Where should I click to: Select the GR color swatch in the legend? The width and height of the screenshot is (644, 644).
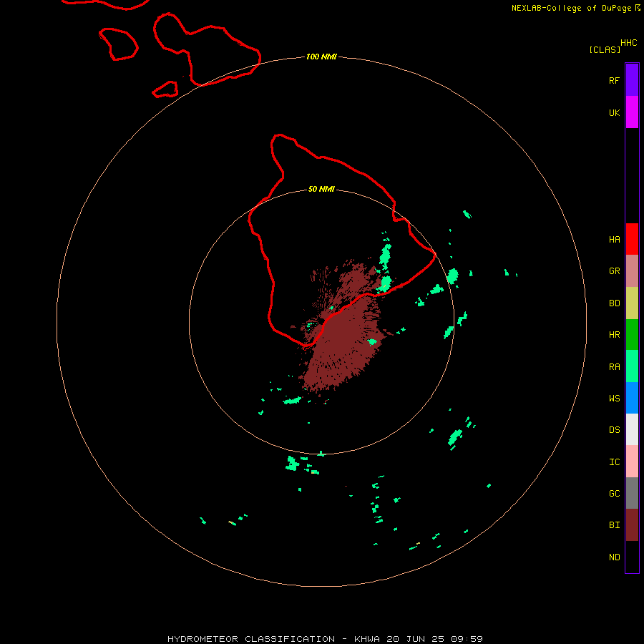click(x=632, y=271)
